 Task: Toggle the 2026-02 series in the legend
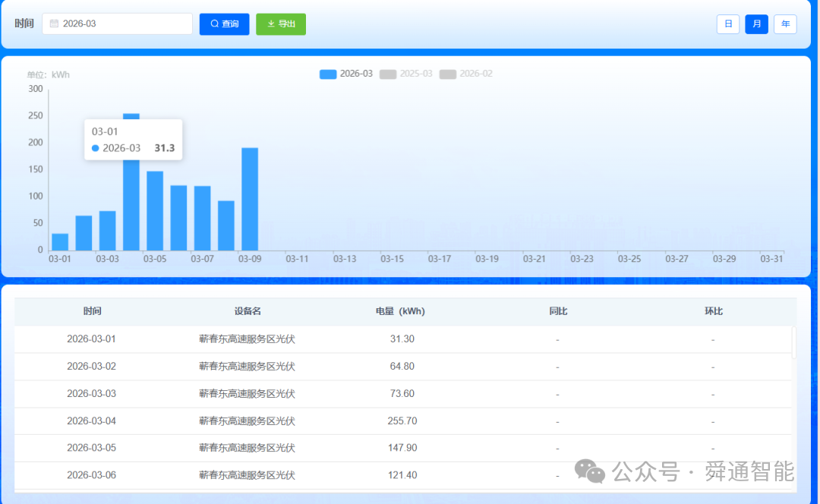point(469,74)
